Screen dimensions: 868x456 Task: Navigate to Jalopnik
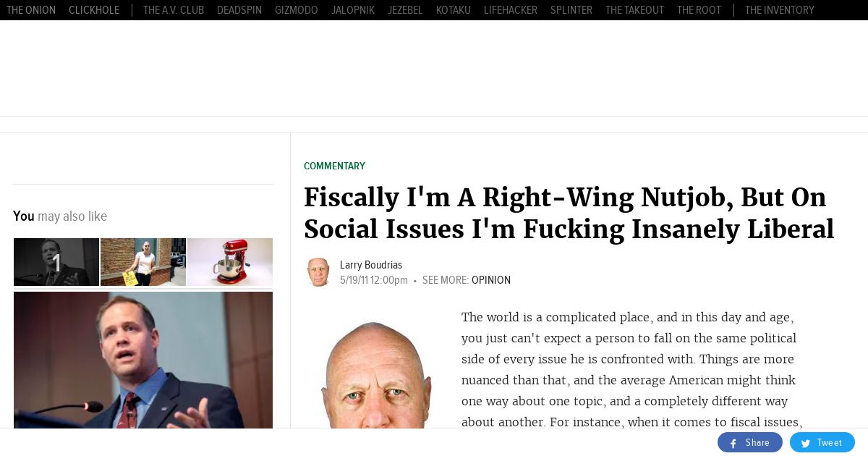[x=353, y=10]
